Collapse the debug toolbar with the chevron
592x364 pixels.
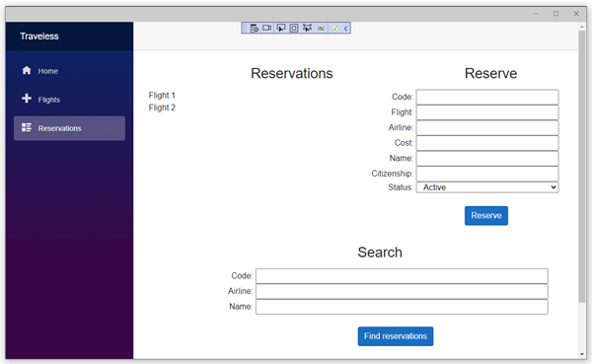[x=345, y=29]
